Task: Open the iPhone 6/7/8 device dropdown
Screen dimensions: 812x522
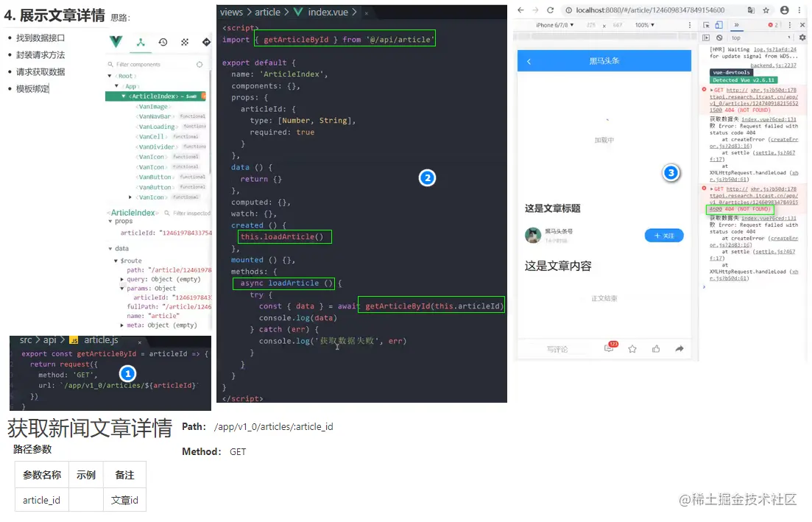Action: (554, 25)
